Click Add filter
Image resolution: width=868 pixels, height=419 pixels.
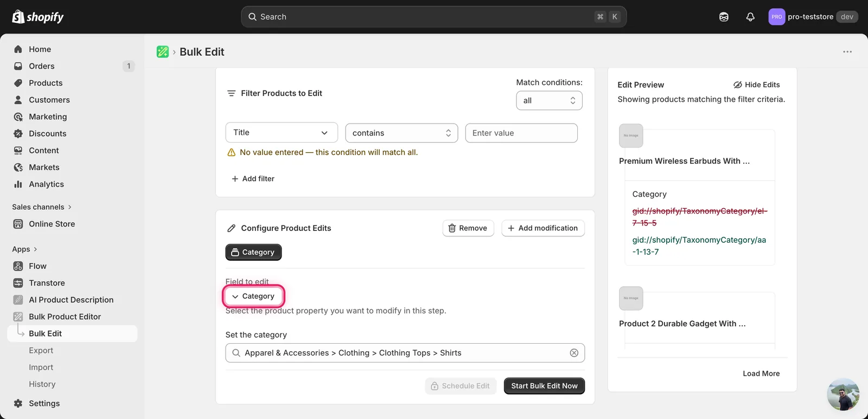(x=253, y=179)
